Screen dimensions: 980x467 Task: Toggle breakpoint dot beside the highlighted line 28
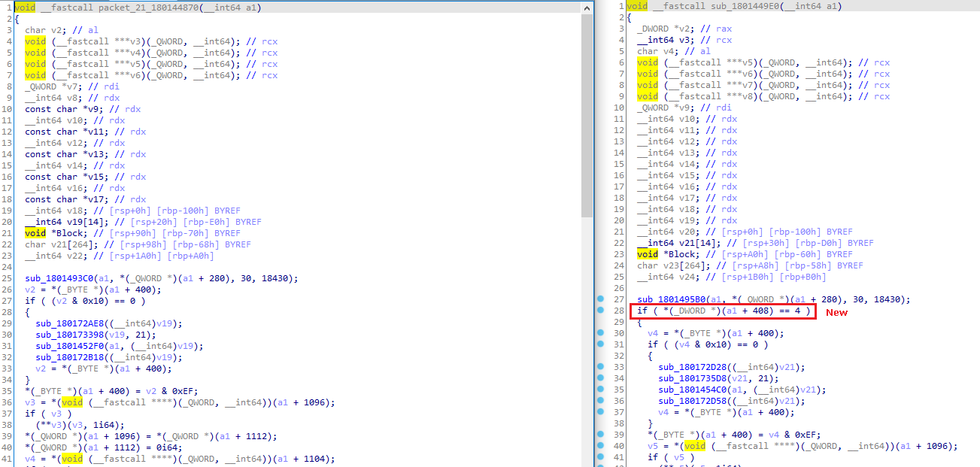600,311
